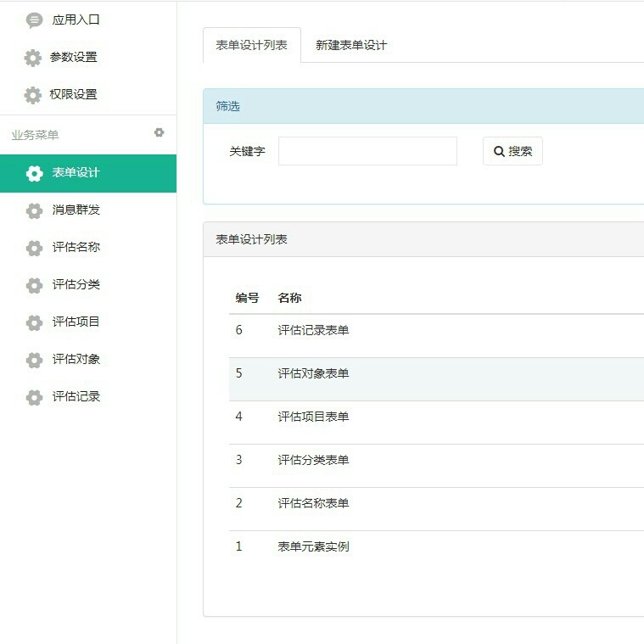
Task: Click the gear icon next to 参数设置
Action: click(x=33, y=58)
